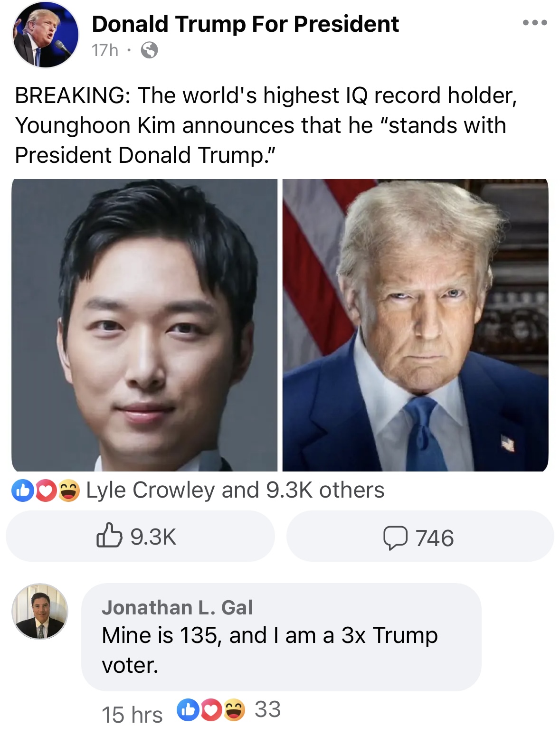Click the 17h post timestamp
The height and width of the screenshot is (745, 560).
(105, 50)
